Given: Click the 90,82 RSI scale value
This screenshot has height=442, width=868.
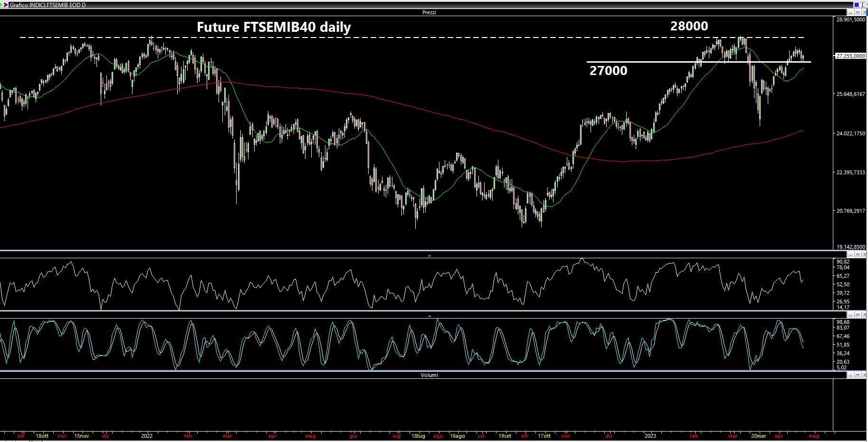Looking at the screenshot, I should (x=843, y=262).
